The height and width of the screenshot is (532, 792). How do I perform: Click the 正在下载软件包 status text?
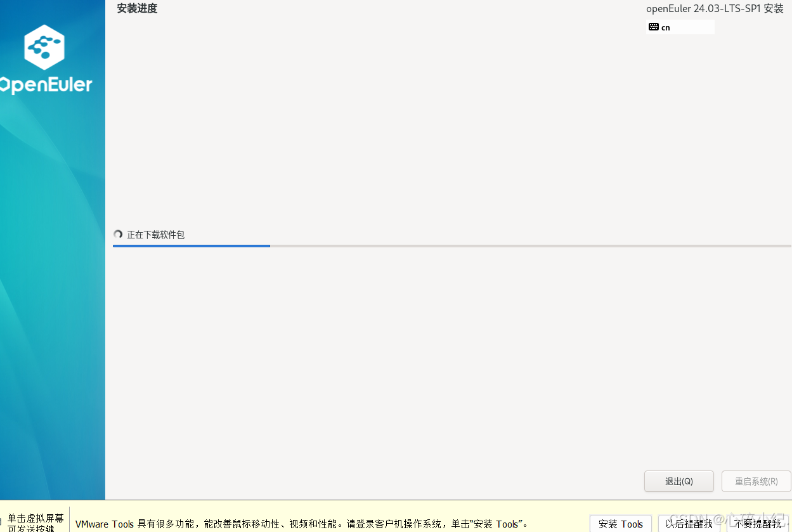click(156, 235)
